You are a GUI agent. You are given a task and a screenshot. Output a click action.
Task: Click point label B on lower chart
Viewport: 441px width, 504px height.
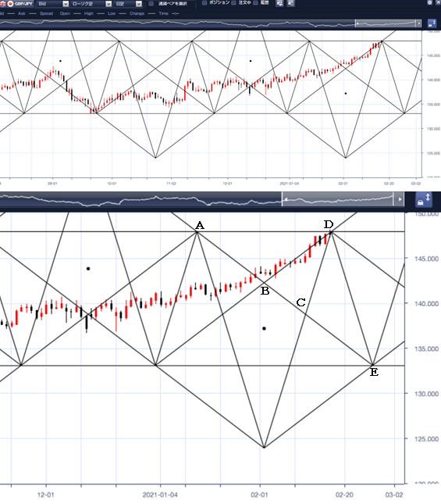(x=265, y=291)
